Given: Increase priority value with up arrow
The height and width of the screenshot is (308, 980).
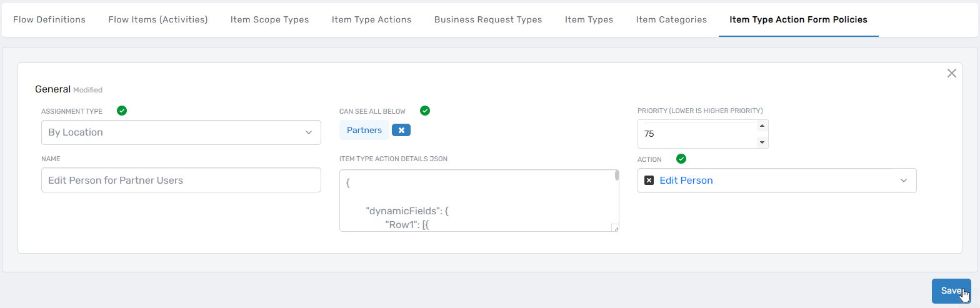Looking at the screenshot, I should pos(761,126).
